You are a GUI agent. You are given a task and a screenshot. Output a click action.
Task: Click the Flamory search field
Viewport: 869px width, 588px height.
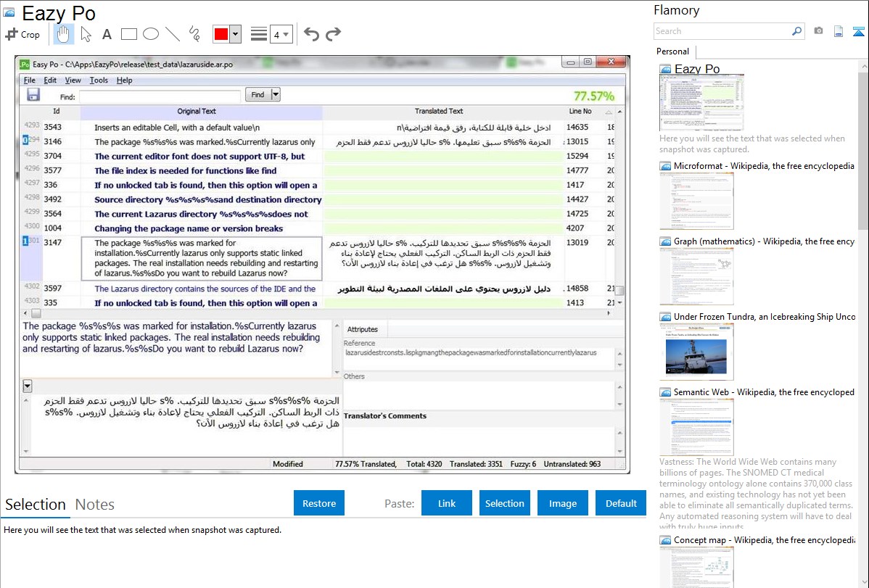click(x=722, y=31)
